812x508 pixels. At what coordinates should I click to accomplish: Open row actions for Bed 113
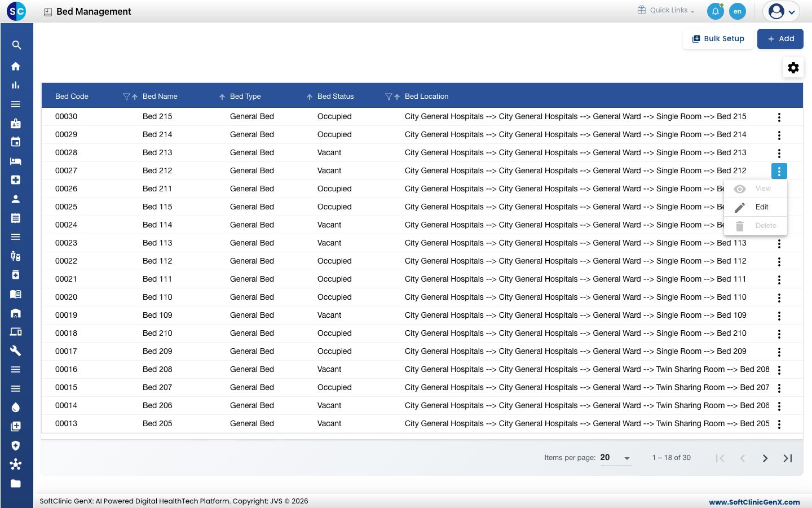pos(779,244)
